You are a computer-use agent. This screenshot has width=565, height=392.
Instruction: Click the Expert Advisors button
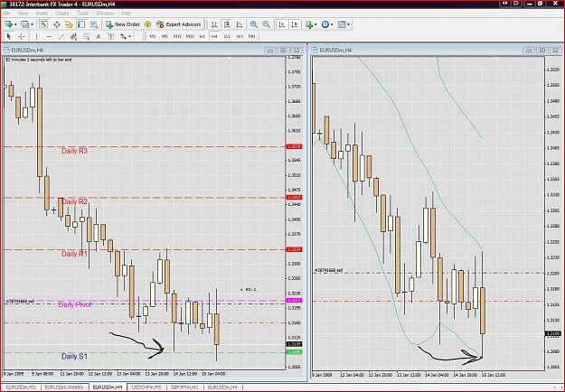click(179, 24)
